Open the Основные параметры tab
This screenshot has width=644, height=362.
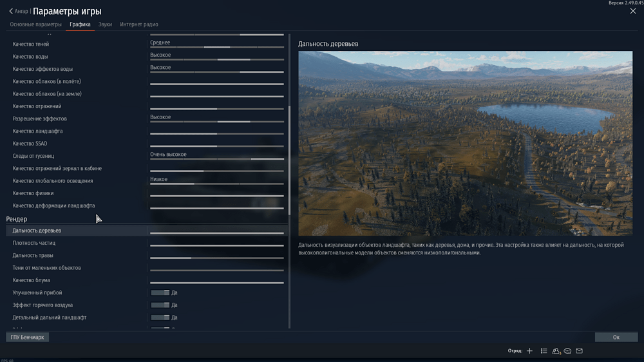(35, 24)
